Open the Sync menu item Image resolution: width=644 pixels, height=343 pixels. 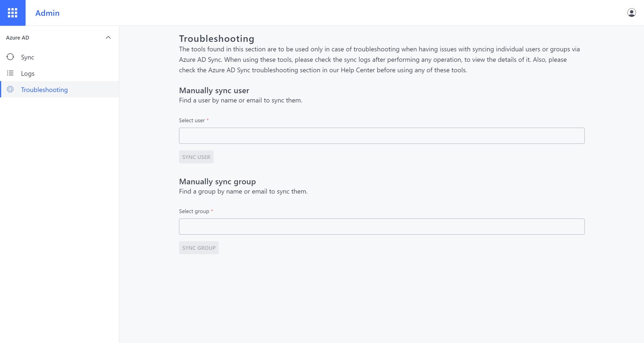click(28, 57)
